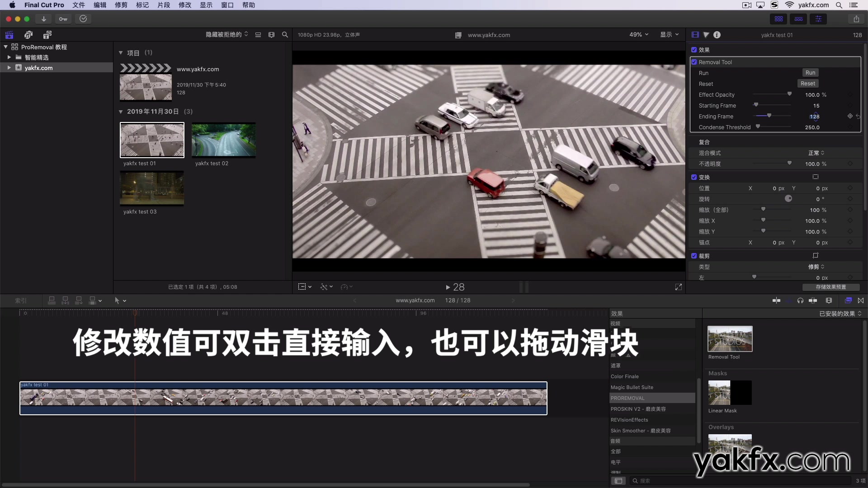Solo selected clip with headphone icon
Image resolution: width=868 pixels, height=488 pixels.
tap(801, 300)
